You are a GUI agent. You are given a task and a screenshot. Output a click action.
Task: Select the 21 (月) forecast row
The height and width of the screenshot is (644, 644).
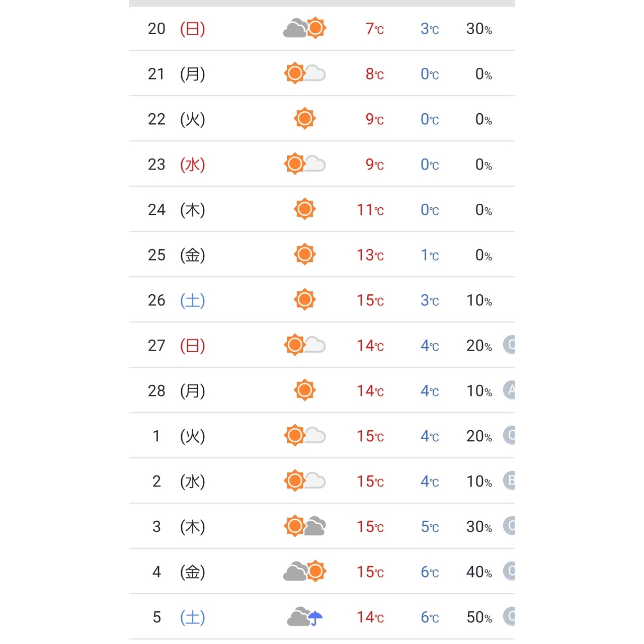pos(322,73)
